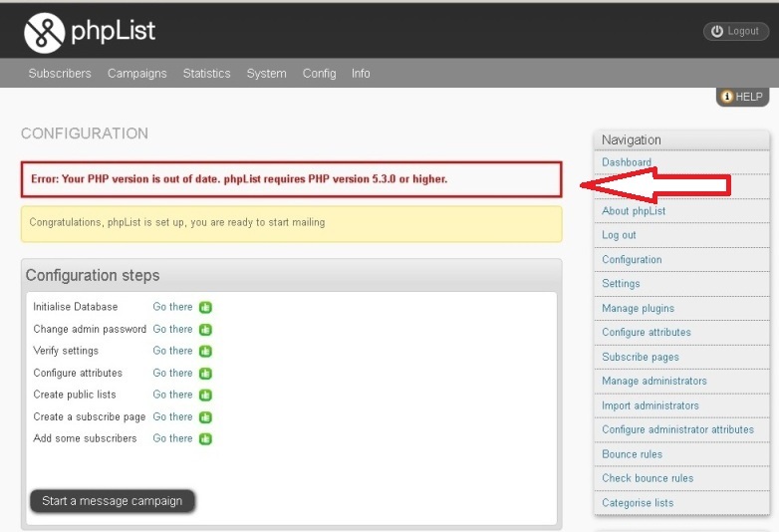Screen dimensions: 779x532
Task: Click the CONFIGURATION page heading
Action: tap(85, 133)
